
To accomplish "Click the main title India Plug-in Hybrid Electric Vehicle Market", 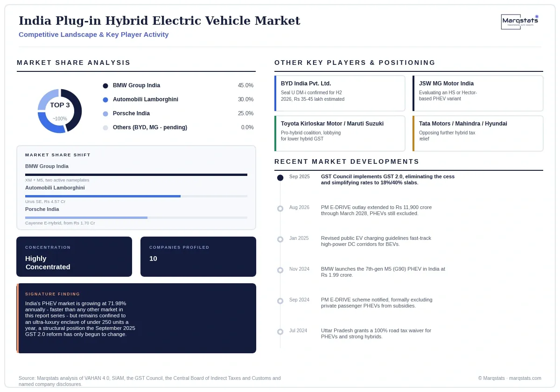I will [160, 21].
